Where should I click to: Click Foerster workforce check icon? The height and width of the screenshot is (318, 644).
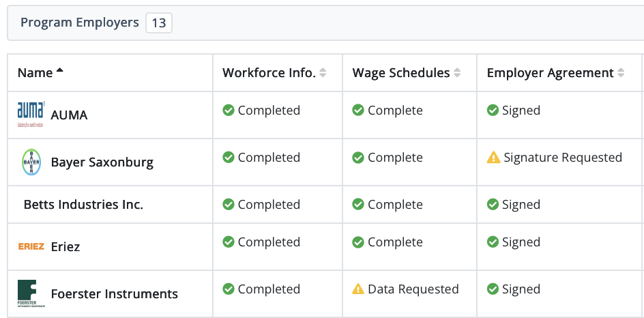(229, 289)
